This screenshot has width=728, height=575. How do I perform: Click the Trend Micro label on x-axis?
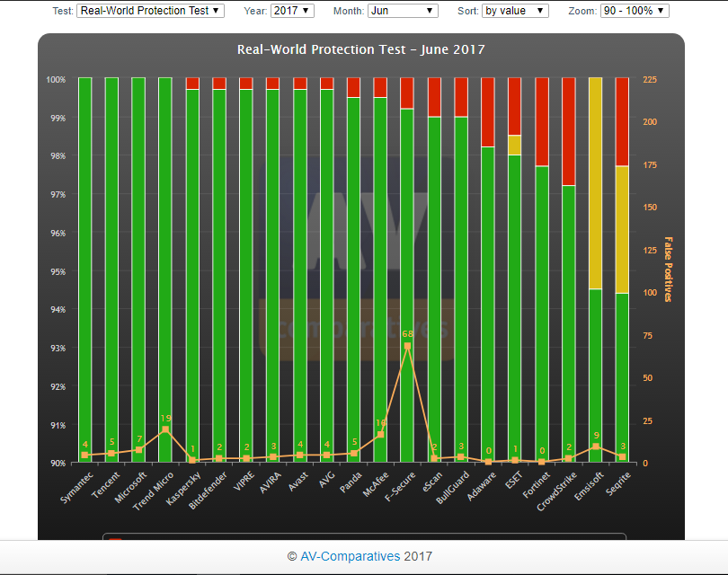[153, 491]
